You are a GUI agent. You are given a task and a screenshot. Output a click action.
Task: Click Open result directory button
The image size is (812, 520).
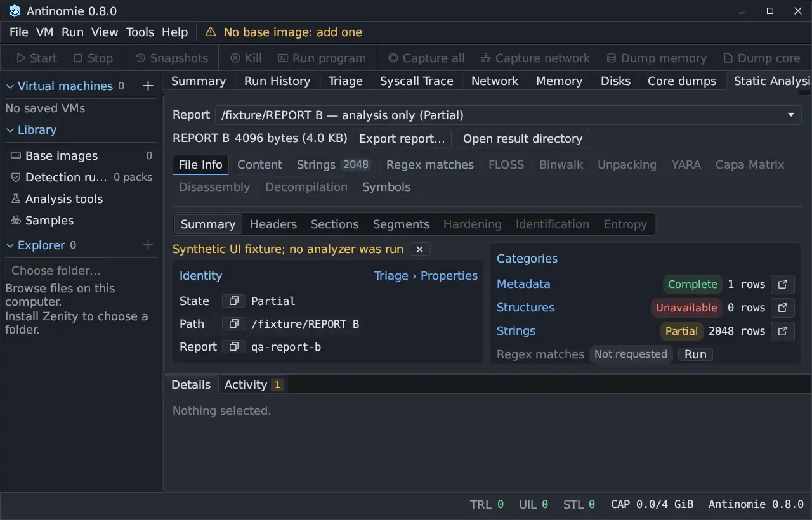tap(523, 139)
